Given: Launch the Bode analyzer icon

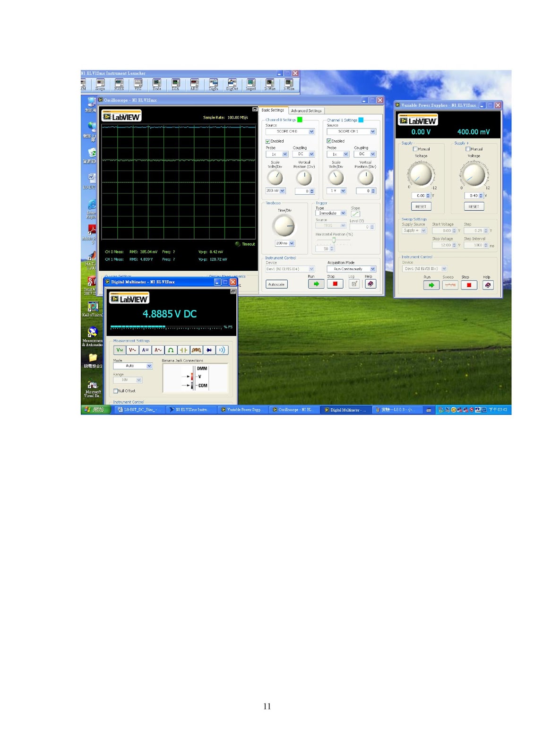Looking at the screenshot, I should click(x=157, y=85).
